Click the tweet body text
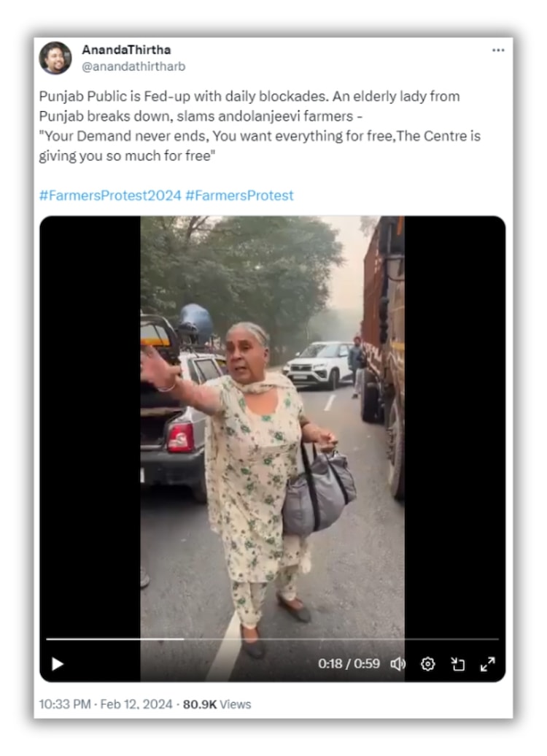Screen dimensions: 547x756 (x=260, y=126)
